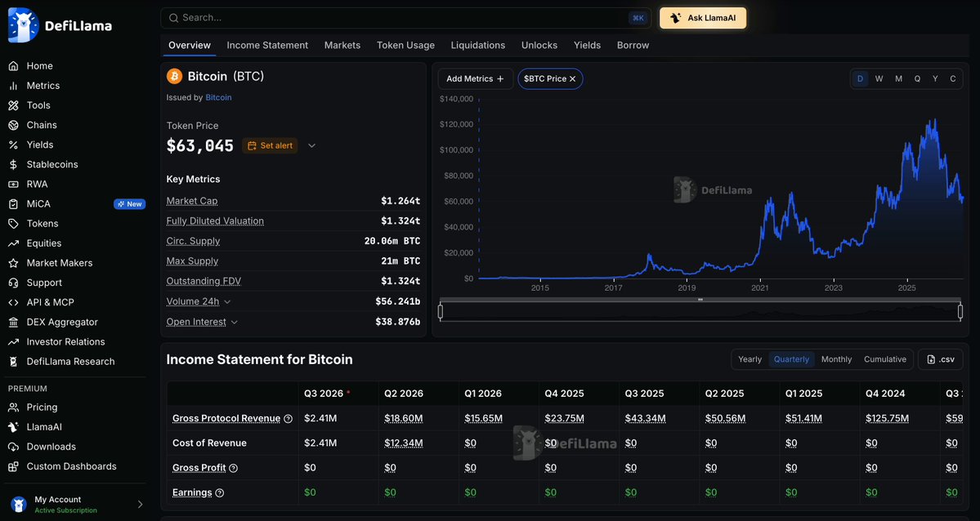Click the Pricing users icon
The image size is (980, 521).
tap(13, 407)
